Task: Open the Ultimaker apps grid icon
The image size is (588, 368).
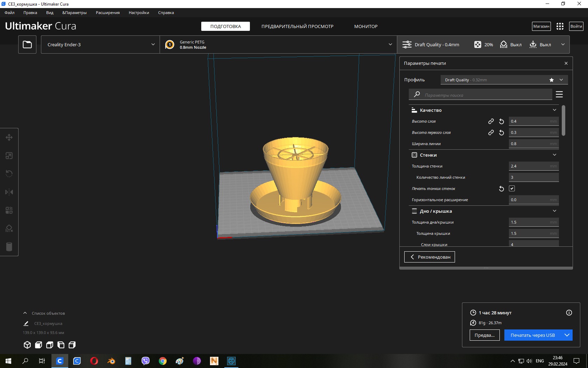Action: click(x=560, y=26)
